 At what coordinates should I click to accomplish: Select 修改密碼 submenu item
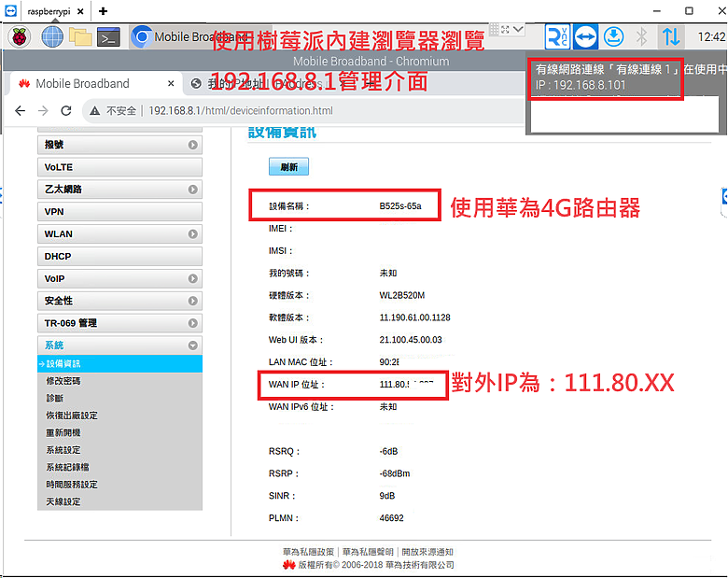click(63, 381)
